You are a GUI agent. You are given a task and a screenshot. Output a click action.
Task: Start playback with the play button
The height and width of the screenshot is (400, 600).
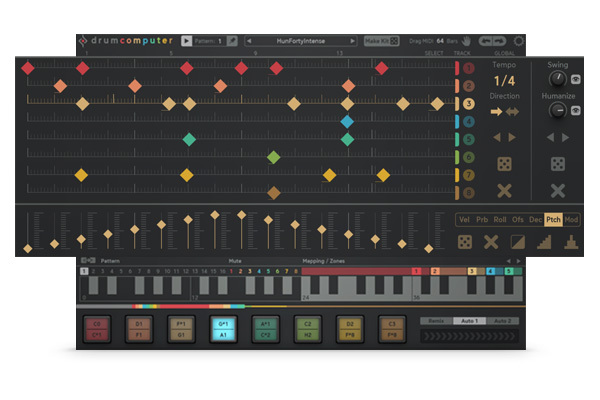tap(186, 41)
